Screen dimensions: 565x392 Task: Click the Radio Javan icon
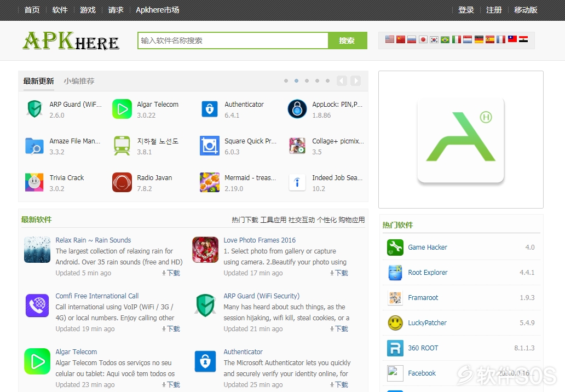122,183
